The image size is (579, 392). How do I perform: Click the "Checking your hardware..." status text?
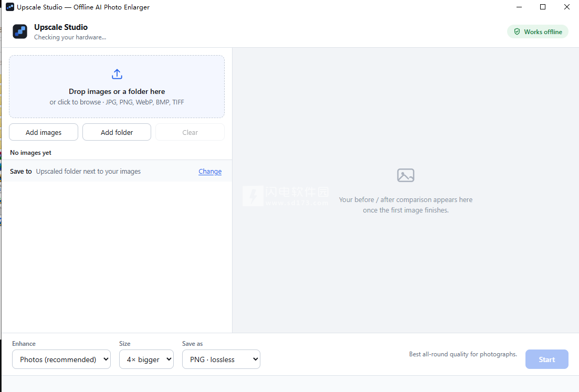[x=70, y=37]
